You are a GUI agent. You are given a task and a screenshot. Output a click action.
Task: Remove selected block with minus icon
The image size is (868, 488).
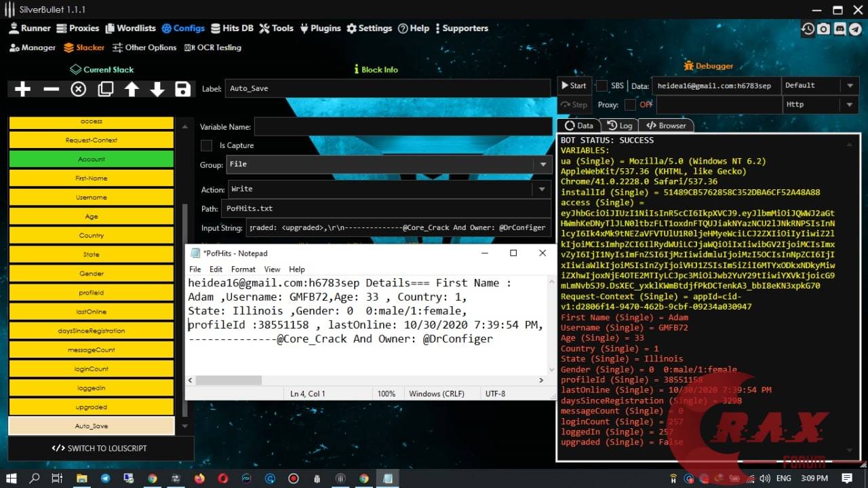coord(51,90)
